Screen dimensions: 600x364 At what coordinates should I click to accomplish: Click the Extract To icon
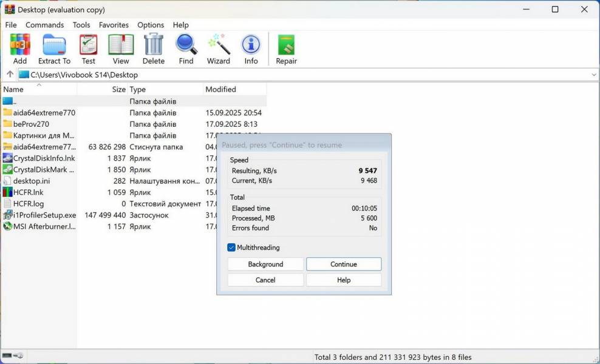point(54,49)
